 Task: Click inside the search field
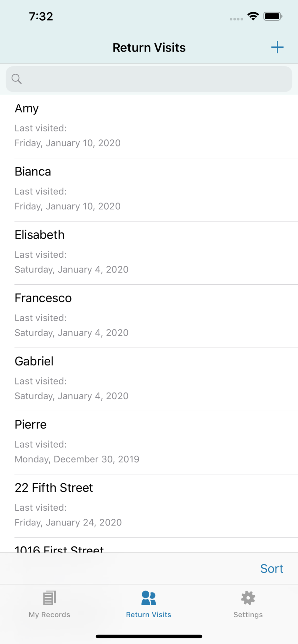click(x=155, y=79)
